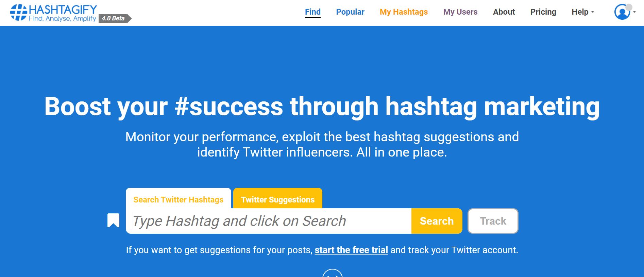Viewport: 644px width, 277px height.
Task: Go to the Popular page
Action: 350,12
